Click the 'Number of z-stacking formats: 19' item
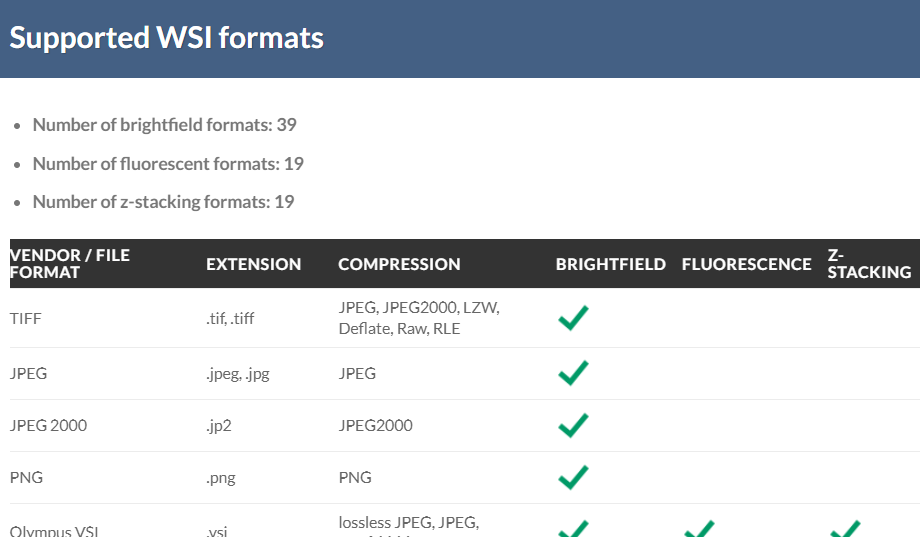Viewport: 920px width, 537px height. [x=163, y=201]
